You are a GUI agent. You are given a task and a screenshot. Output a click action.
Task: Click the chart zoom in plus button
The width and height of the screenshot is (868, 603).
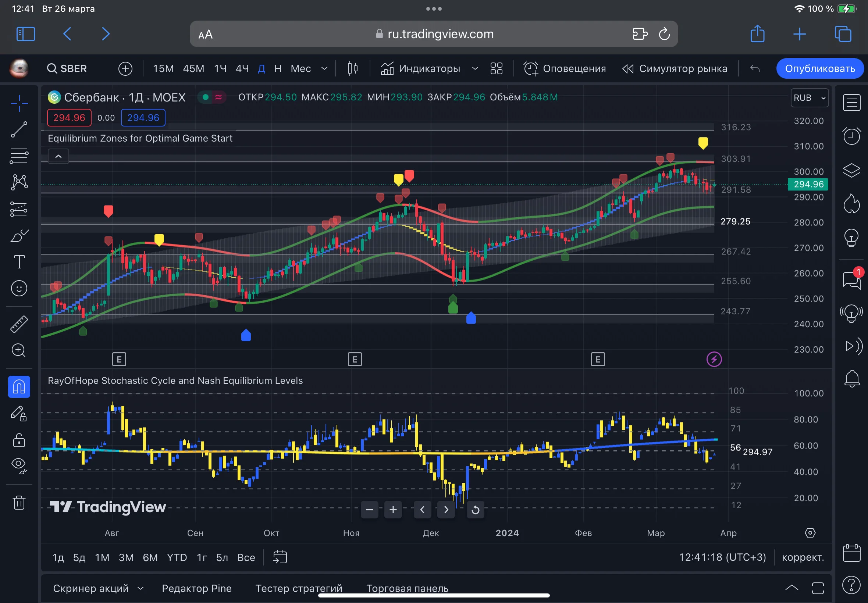click(393, 510)
